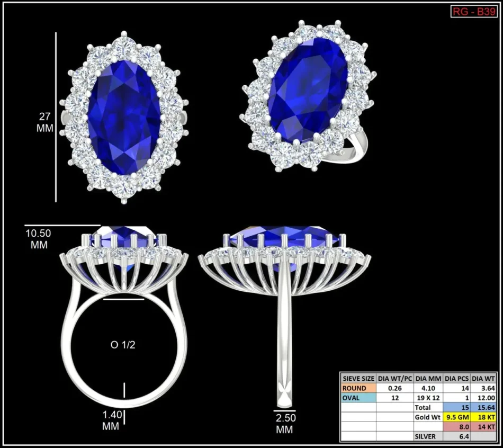Click the 15.64 total weight cell
Image resolution: width=503 pixels, height=448 pixels.
483,407
